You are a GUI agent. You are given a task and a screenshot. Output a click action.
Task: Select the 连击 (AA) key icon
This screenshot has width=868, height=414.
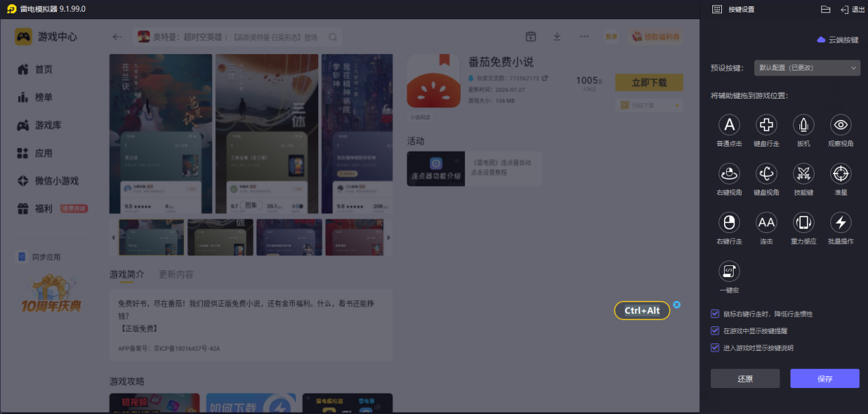[766, 222]
